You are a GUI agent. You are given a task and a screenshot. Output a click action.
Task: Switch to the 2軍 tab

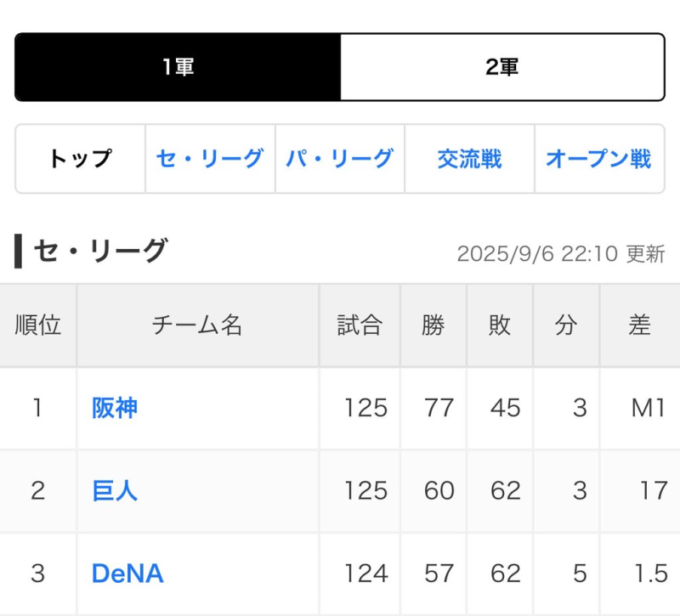(502, 68)
